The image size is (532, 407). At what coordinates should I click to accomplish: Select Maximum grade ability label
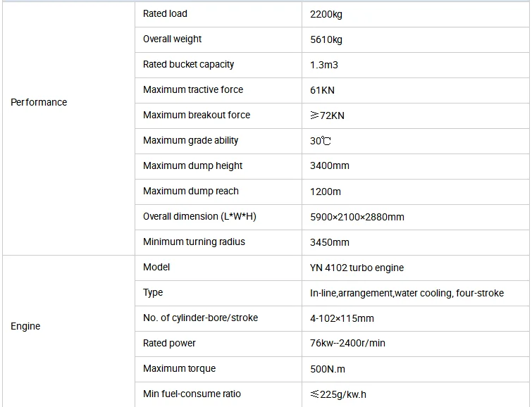pos(190,140)
